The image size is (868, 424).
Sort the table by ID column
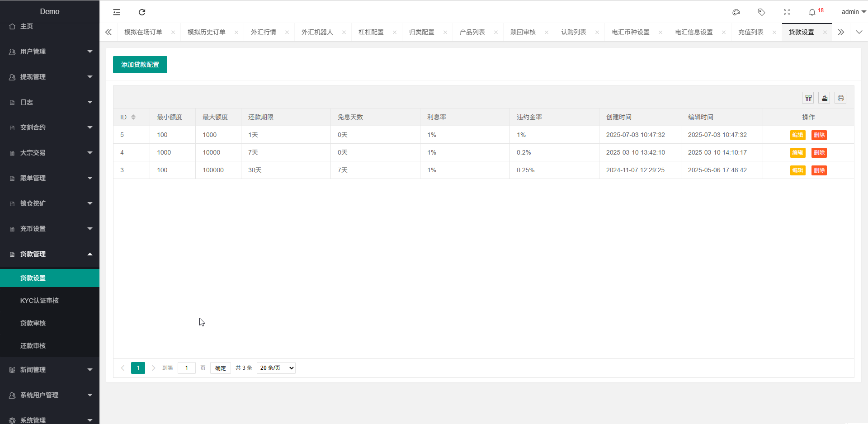click(133, 117)
